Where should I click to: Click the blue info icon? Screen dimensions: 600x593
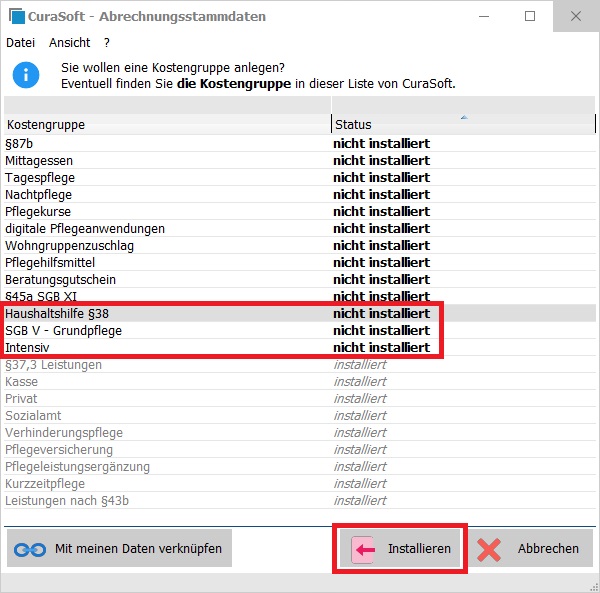26,75
